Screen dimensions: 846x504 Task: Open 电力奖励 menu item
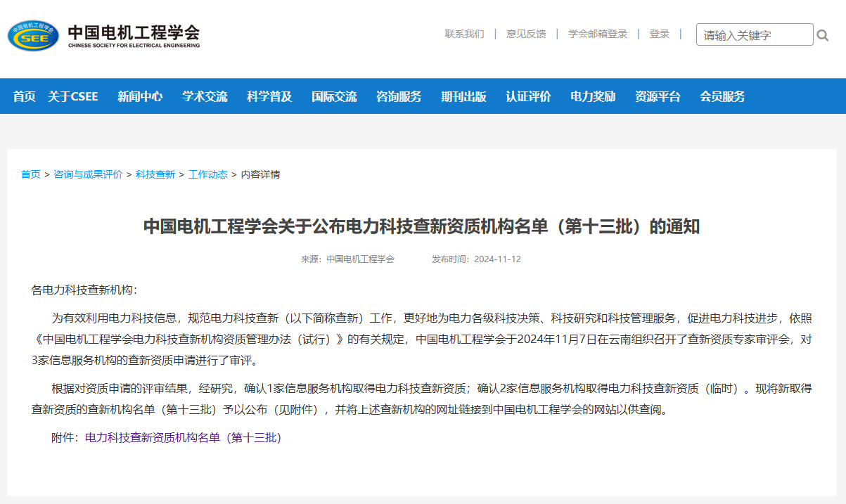point(593,96)
